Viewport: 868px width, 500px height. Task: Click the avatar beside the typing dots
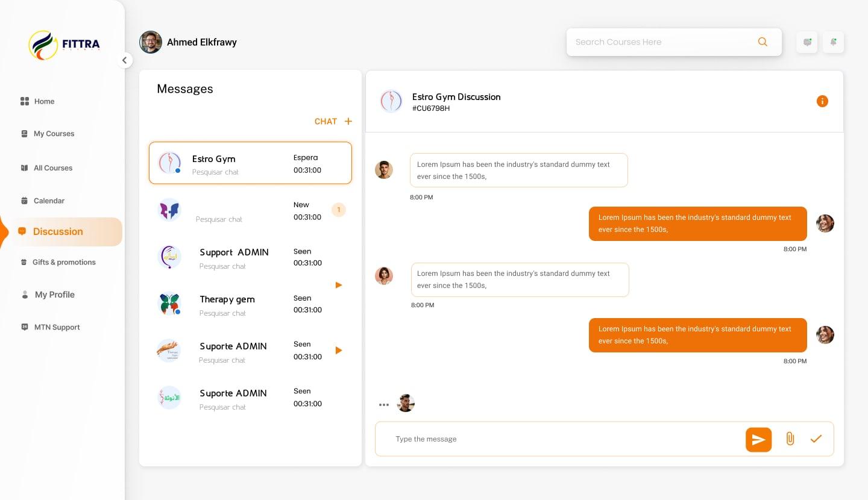(406, 403)
